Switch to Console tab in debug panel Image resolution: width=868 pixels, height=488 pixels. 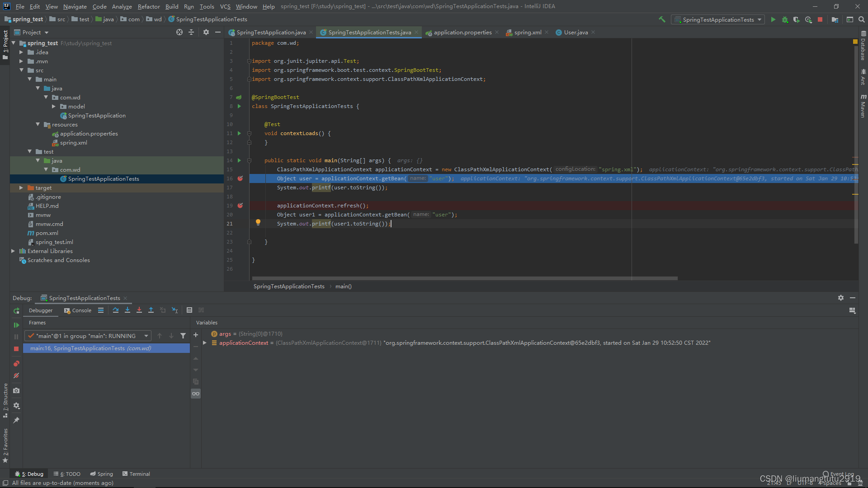point(78,310)
